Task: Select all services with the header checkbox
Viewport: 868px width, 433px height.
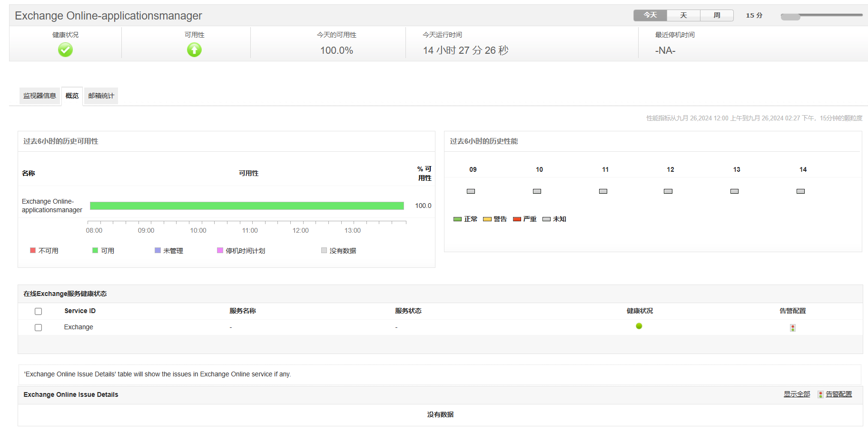Action: point(39,311)
